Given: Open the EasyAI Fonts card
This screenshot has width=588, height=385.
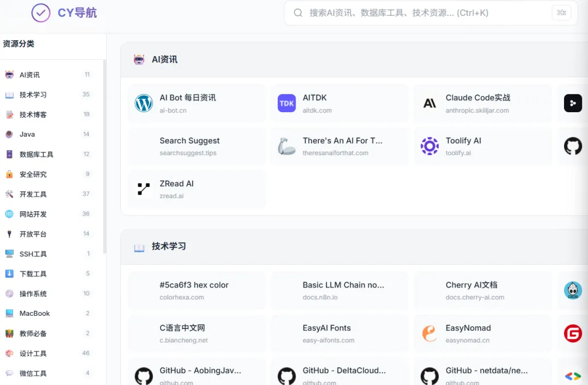Looking at the screenshot, I should click(x=340, y=334).
